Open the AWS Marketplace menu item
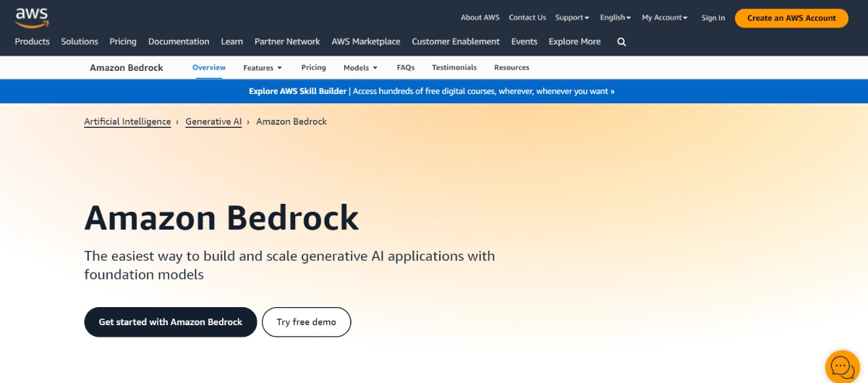The height and width of the screenshot is (383, 868). point(366,42)
